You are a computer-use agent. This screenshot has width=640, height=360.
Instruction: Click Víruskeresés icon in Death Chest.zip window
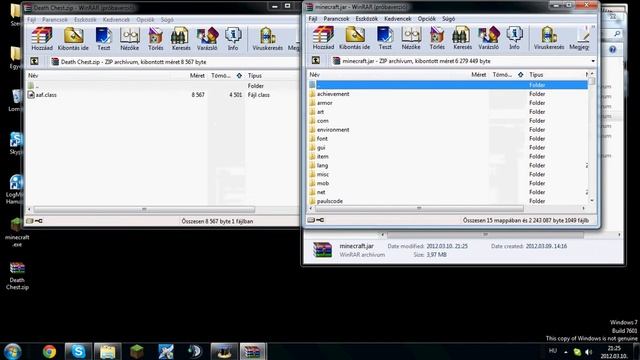pos(267,39)
